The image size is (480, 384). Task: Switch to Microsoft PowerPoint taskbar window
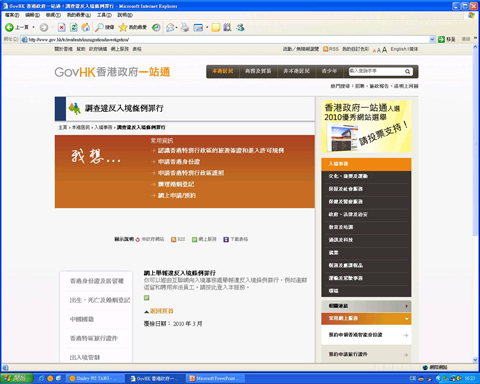point(216,378)
